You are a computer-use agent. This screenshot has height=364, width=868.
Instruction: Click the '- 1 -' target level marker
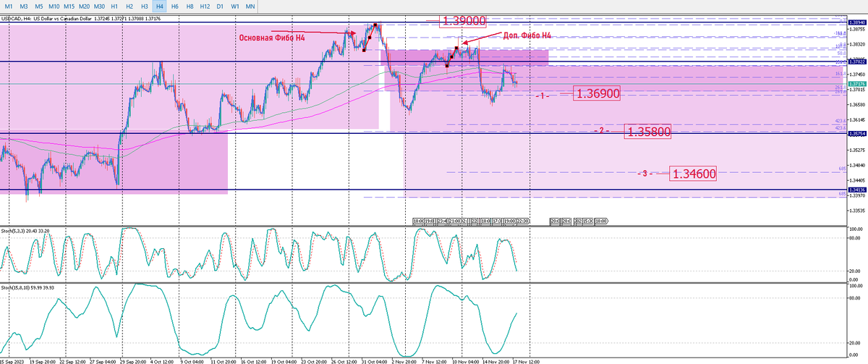tap(542, 96)
